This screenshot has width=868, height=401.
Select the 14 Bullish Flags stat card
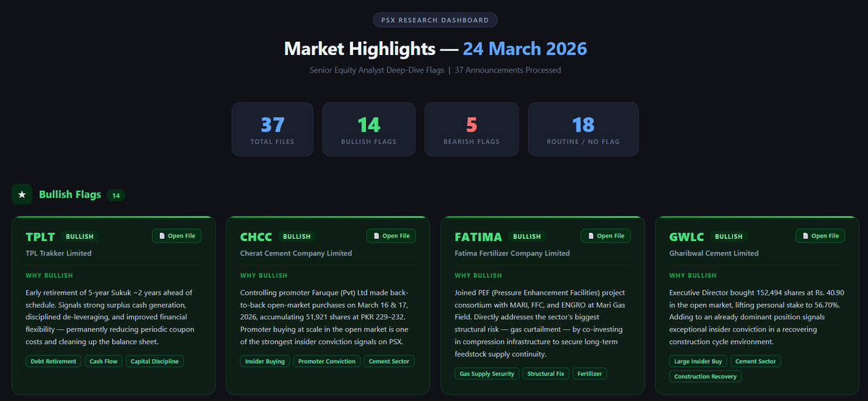pos(369,129)
